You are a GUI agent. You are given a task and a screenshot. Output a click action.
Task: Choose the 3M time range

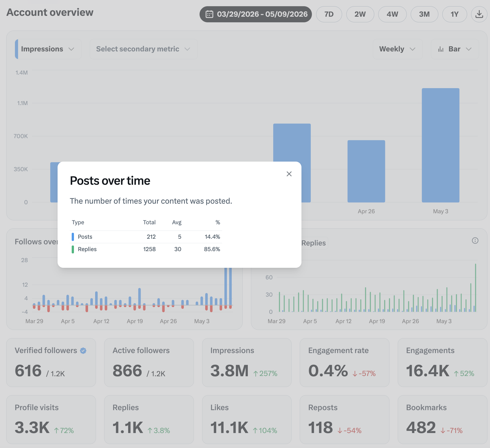[x=424, y=14]
